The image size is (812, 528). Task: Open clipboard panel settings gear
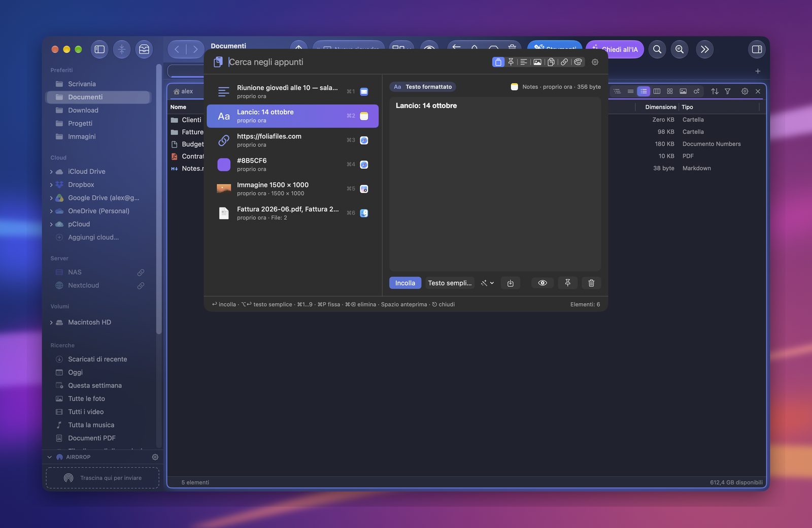[595, 62]
